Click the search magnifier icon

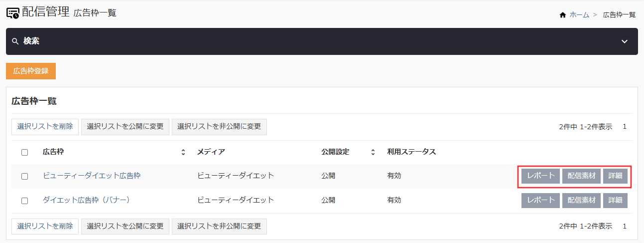15,41
